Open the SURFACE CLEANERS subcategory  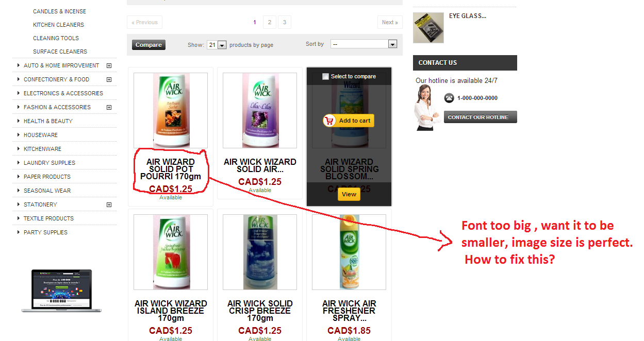click(60, 52)
